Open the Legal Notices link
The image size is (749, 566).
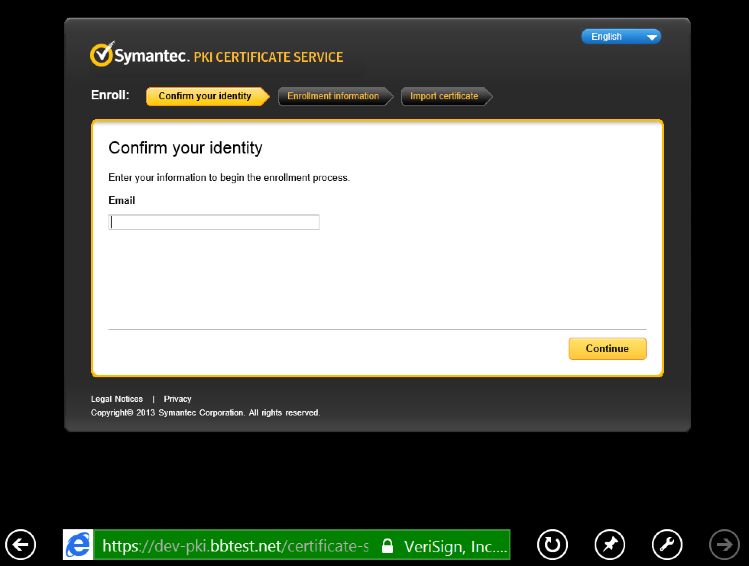(x=117, y=399)
